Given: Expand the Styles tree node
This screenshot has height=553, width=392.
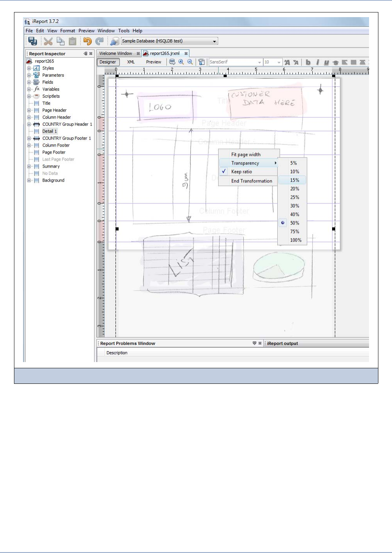Looking at the screenshot, I should click(x=29, y=68).
